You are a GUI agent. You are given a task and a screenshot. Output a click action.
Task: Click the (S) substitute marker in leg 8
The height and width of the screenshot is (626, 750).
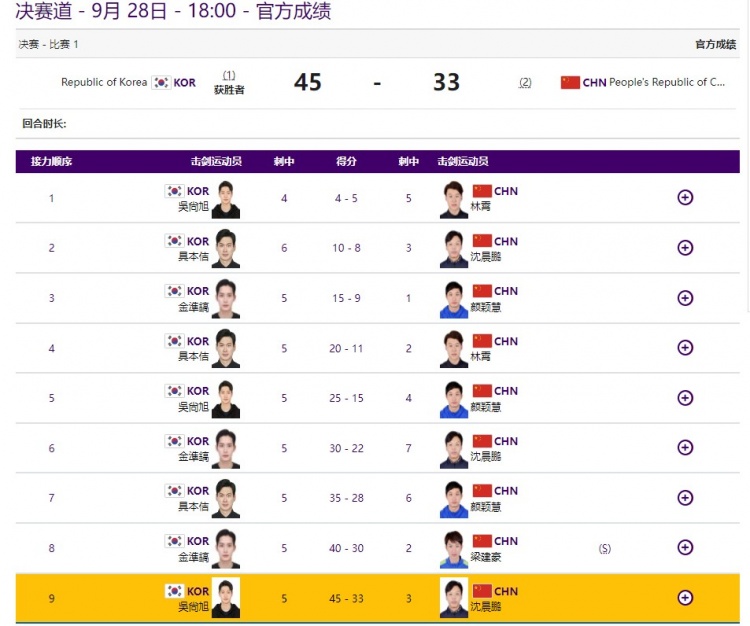pos(605,549)
